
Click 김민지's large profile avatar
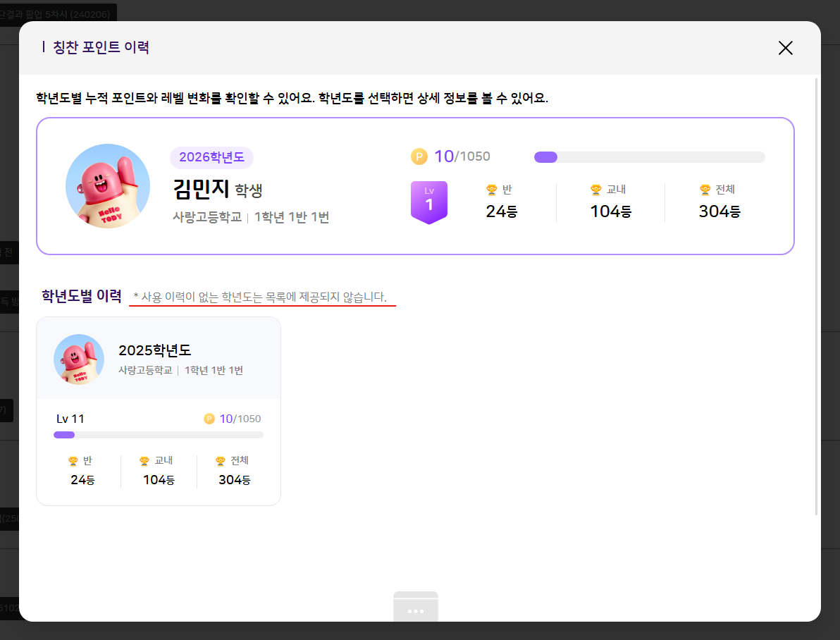[108, 186]
